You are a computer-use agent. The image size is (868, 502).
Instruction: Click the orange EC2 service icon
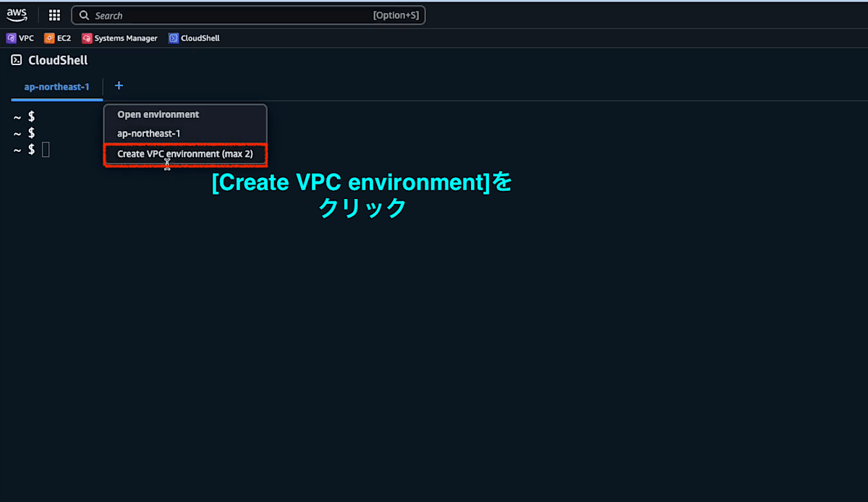click(x=49, y=38)
